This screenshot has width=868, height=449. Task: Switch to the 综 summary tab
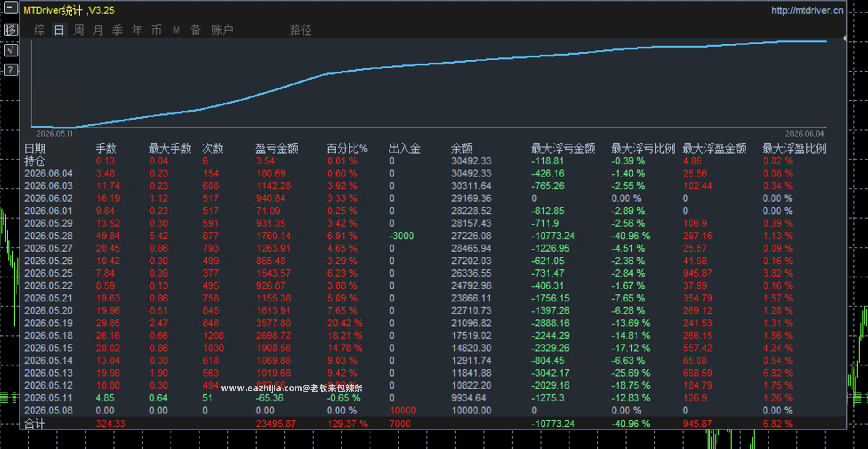pos(39,30)
